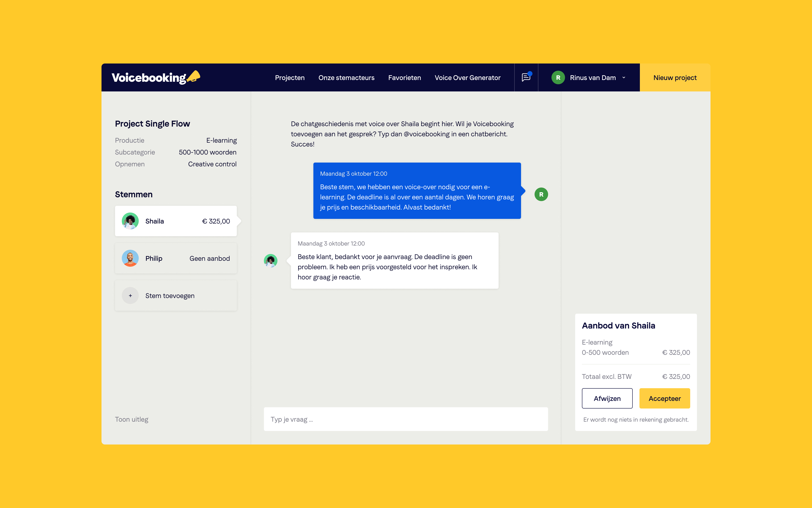The width and height of the screenshot is (812, 508).
Task: Click the chat history intro text
Action: [x=402, y=134]
